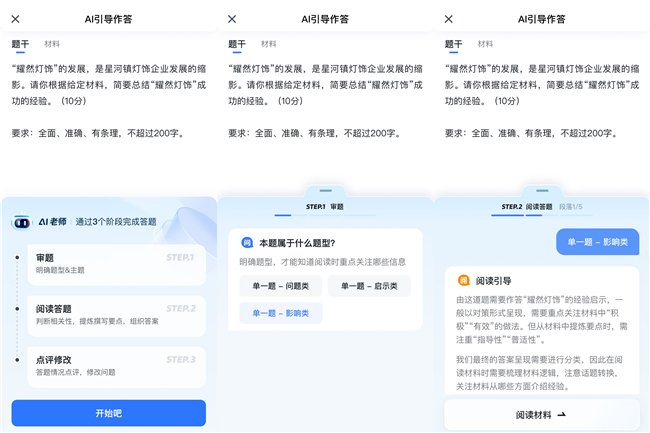Click the arrow icon in 阅读材料 button
This screenshot has width=650, height=433.
pyautogui.click(x=561, y=414)
